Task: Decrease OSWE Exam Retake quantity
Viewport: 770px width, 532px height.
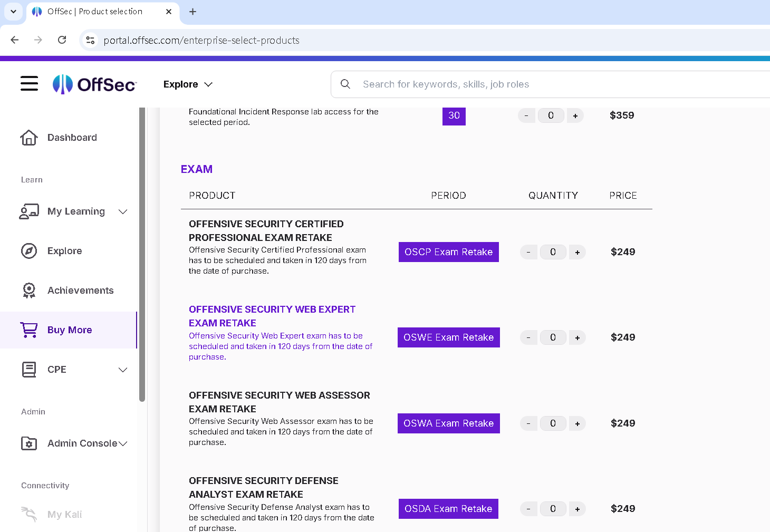Action: [x=528, y=337]
